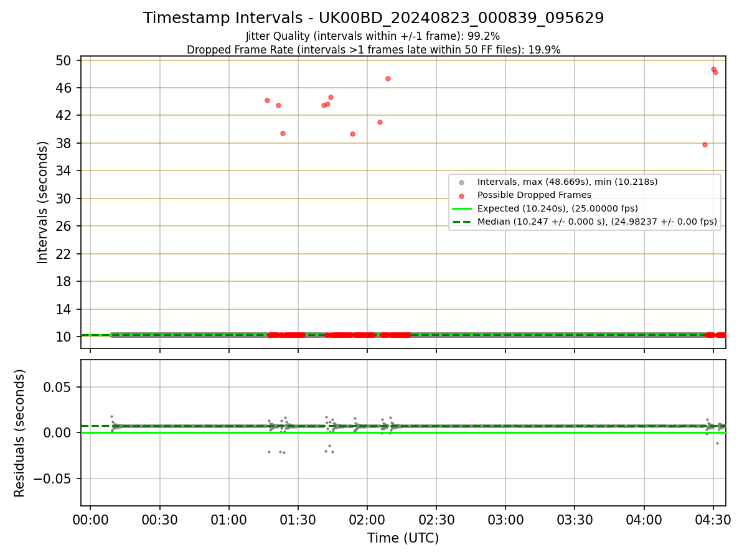Click the solid green Expected line sample in legend

coord(461,208)
